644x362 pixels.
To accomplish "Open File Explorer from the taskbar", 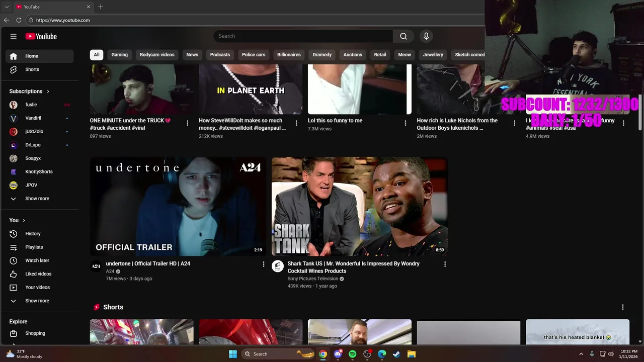I will 411,354.
